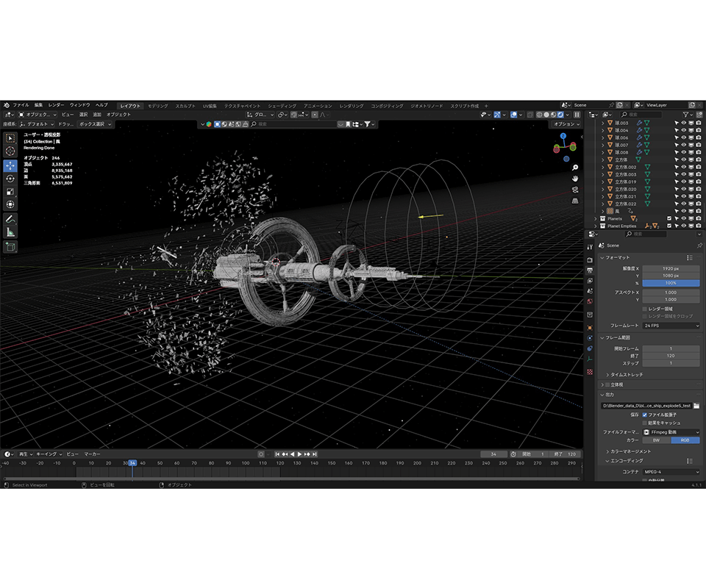Click the resolution percentage 100% slider
The height and width of the screenshot is (588, 706).
671,283
